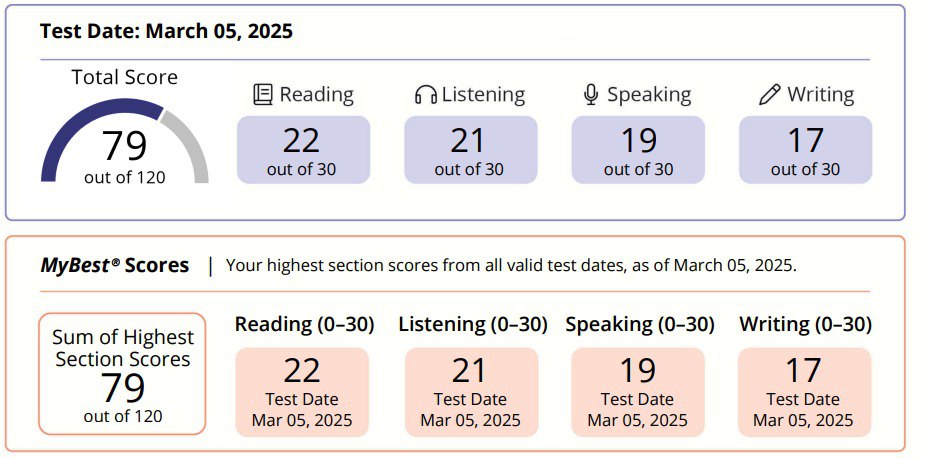Click the Reading book icon

[x=263, y=95]
